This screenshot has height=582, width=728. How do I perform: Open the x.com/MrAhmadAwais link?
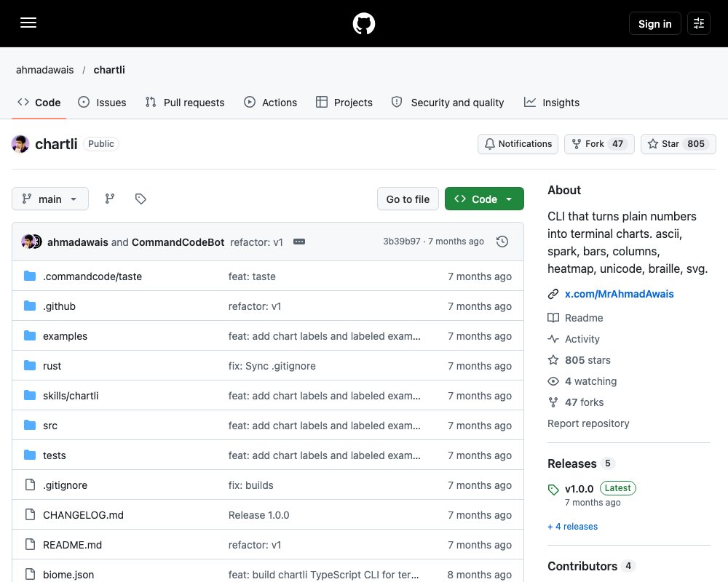tap(619, 294)
